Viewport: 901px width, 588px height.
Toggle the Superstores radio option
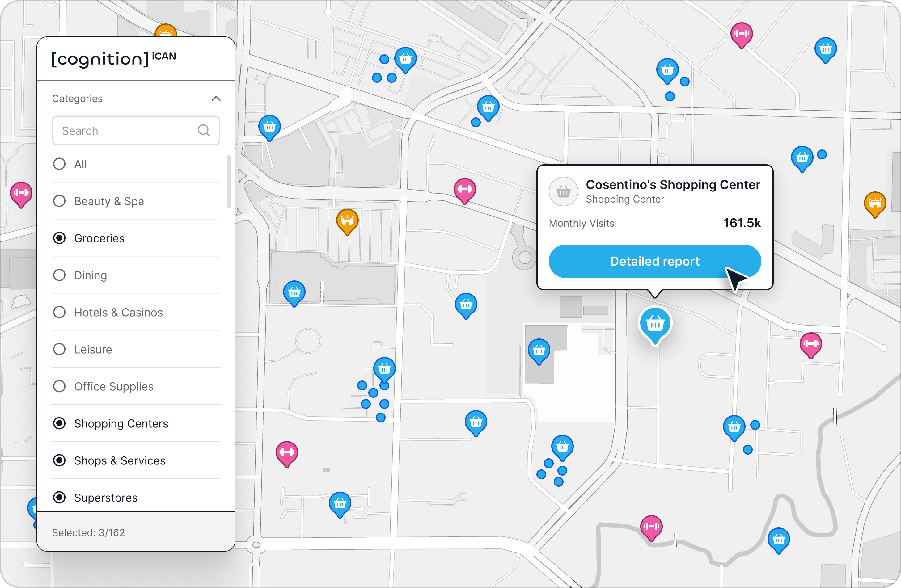pyautogui.click(x=59, y=498)
